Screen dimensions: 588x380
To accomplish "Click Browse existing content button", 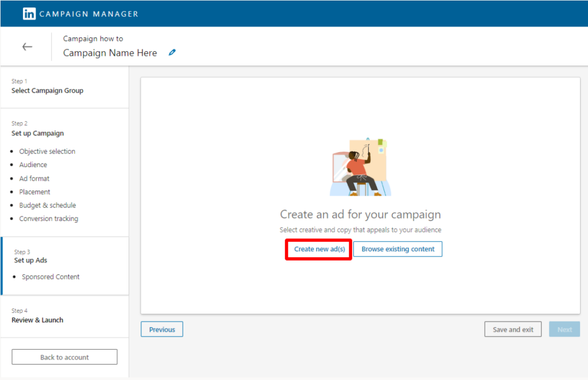I will [x=398, y=249].
